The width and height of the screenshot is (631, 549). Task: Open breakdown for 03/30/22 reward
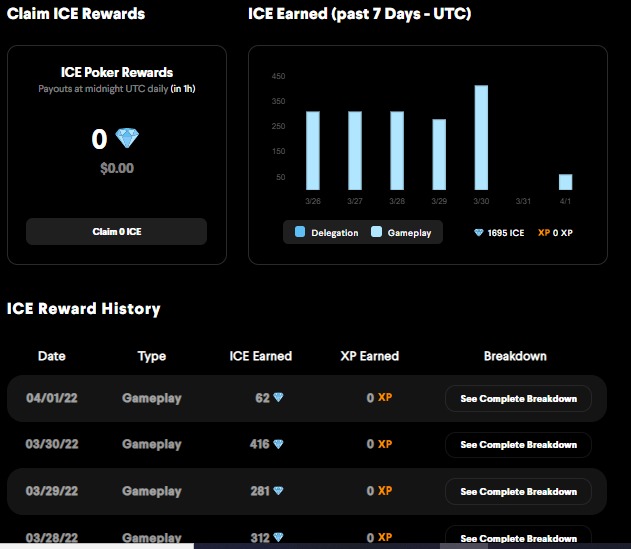pos(518,445)
